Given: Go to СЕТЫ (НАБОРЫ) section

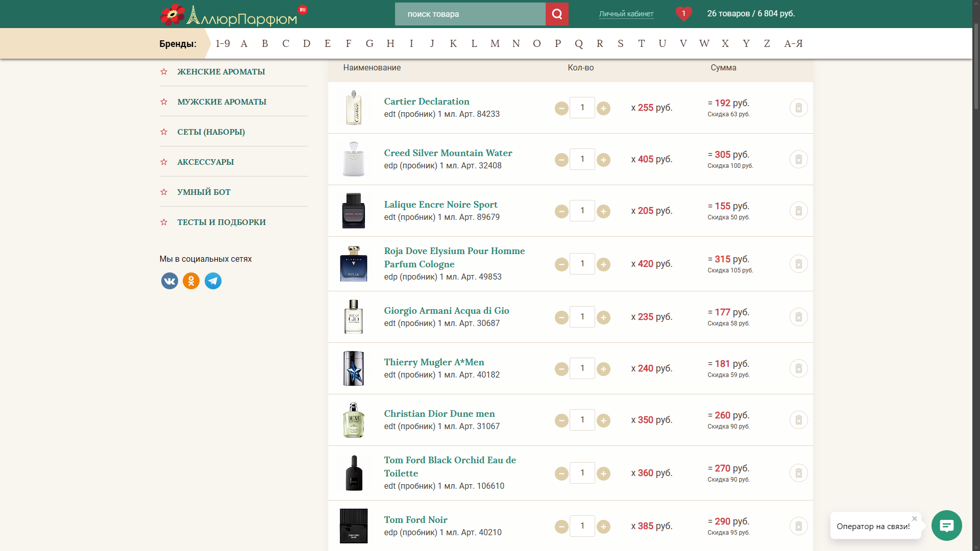Looking at the screenshot, I should (211, 132).
